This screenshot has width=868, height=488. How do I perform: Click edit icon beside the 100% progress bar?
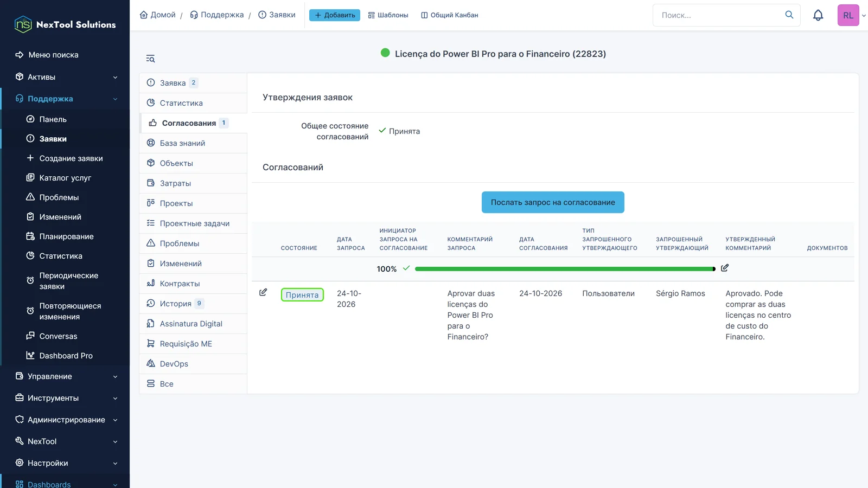point(725,268)
